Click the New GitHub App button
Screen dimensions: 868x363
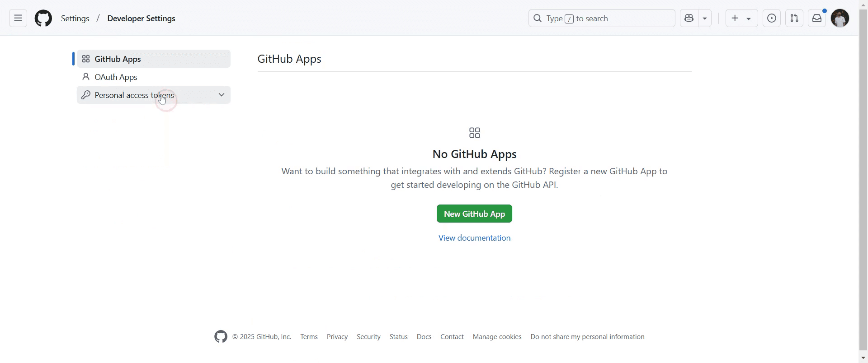[474, 214]
